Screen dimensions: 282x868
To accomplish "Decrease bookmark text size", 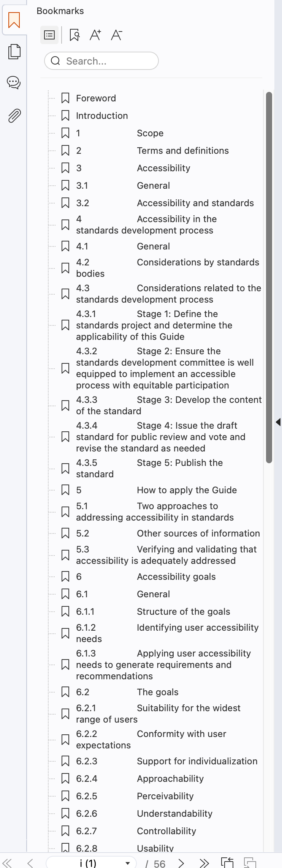I will click(116, 35).
